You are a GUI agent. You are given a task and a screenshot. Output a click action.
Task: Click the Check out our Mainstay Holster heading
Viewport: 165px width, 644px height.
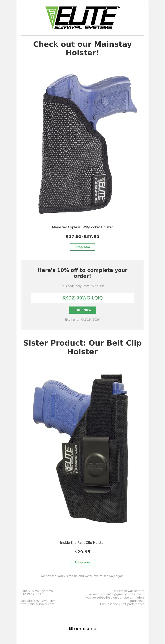(82, 48)
